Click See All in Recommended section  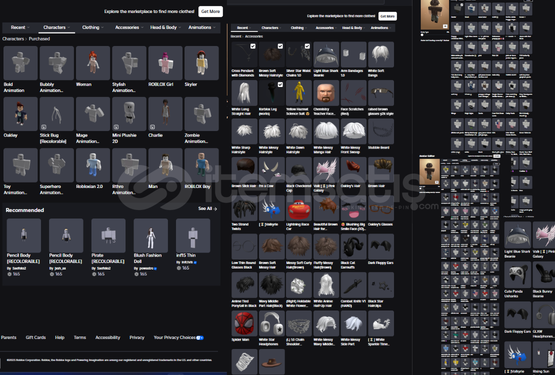click(x=207, y=209)
